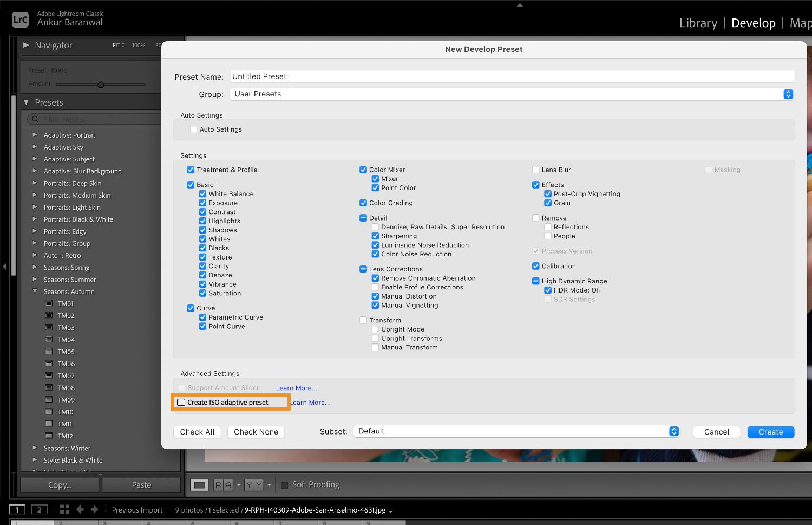The image size is (812, 525).
Task: Click the LrC Lightroom logo icon
Action: pyautogui.click(x=20, y=19)
